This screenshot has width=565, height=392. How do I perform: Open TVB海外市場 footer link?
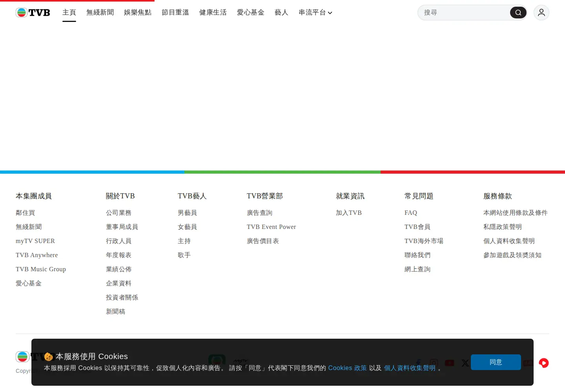pos(424,241)
